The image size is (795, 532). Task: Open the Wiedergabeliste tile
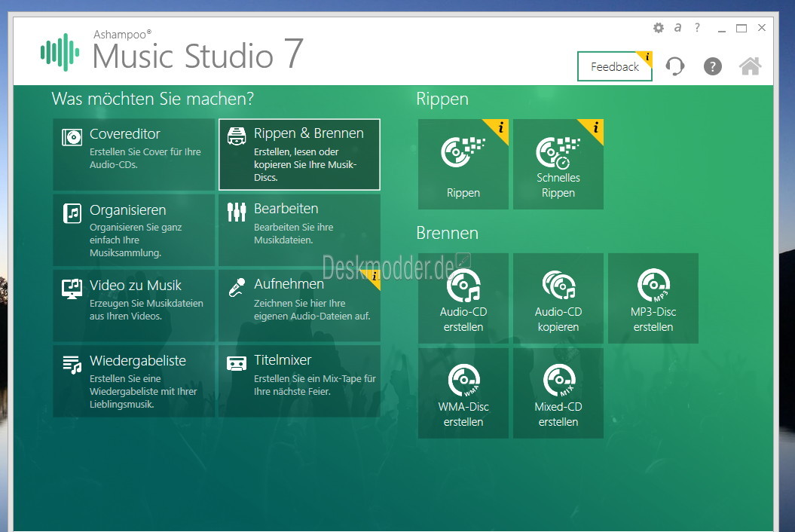point(134,381)
